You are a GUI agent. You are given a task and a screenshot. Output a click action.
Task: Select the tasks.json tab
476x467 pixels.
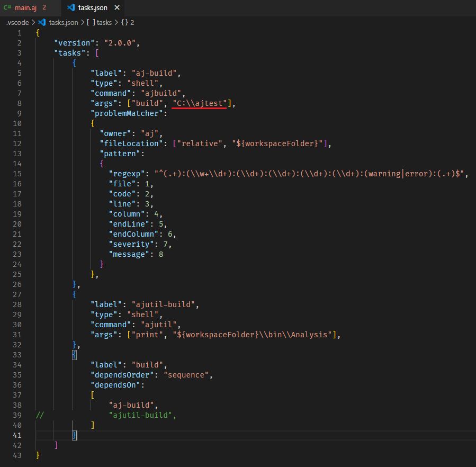click(x=93, y=8)
